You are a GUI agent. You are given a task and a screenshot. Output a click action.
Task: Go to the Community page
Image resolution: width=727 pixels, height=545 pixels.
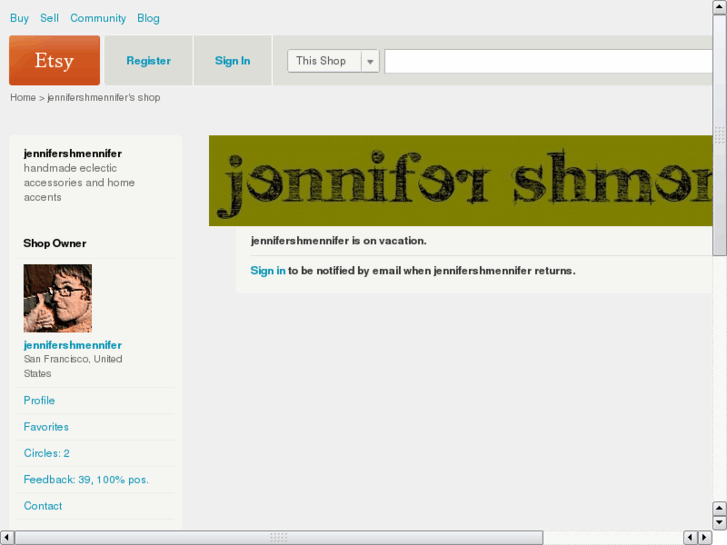point(98,18)
